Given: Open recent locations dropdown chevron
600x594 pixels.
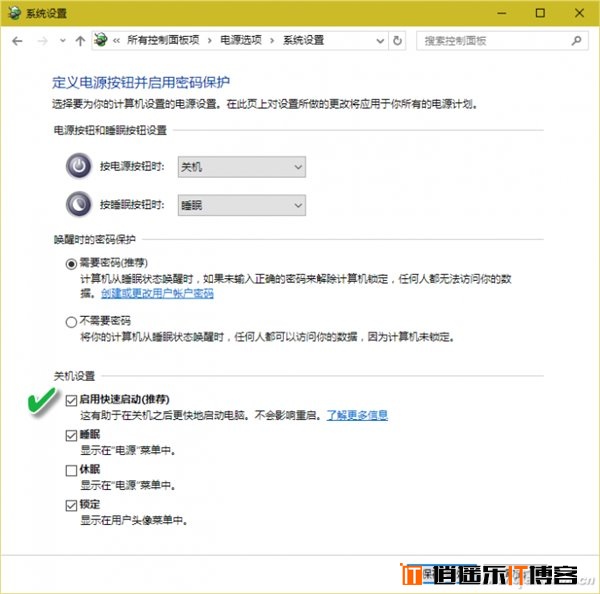Looking at the screenshot, I should tap(63, 41).
